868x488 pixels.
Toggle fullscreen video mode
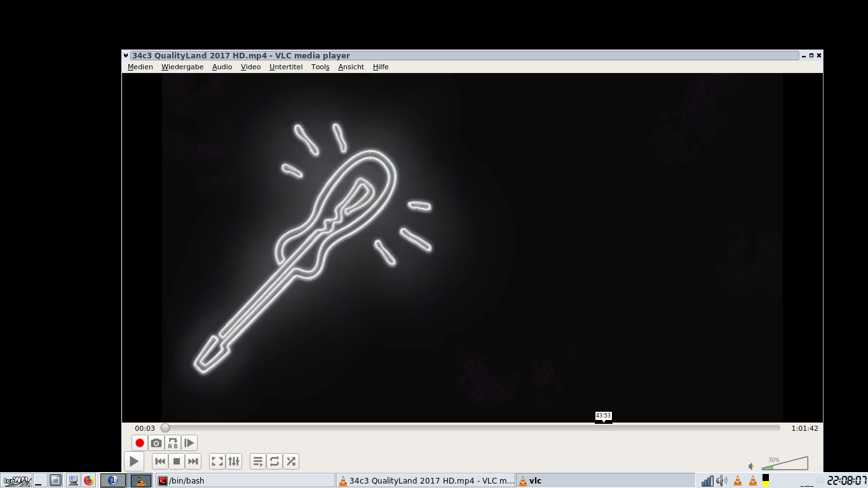click(217, 461)
